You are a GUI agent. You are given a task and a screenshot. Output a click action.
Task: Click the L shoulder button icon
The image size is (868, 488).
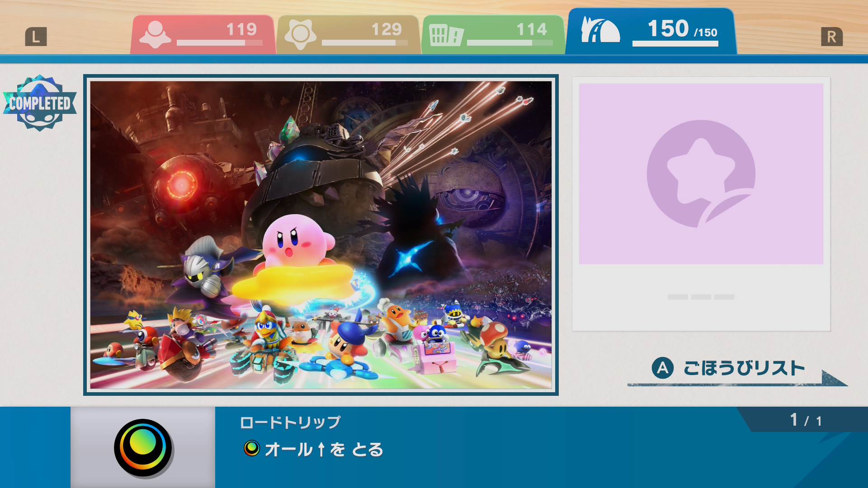tap(36, 37)
